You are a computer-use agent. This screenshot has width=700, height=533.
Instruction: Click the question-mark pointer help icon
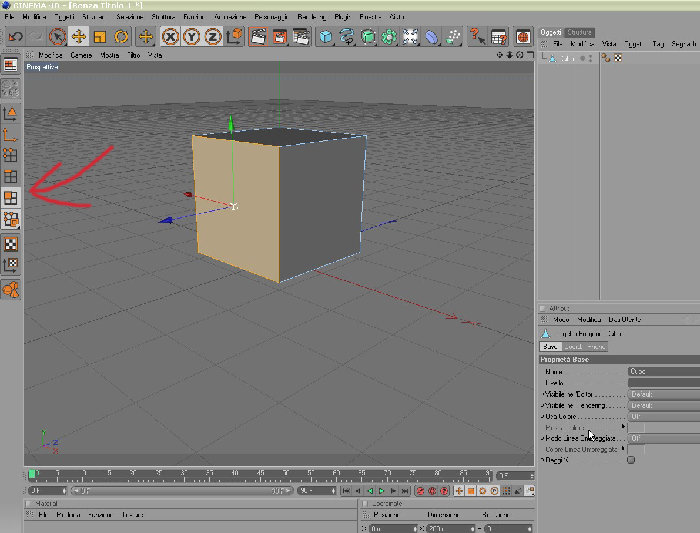click(x=477, y=37)
